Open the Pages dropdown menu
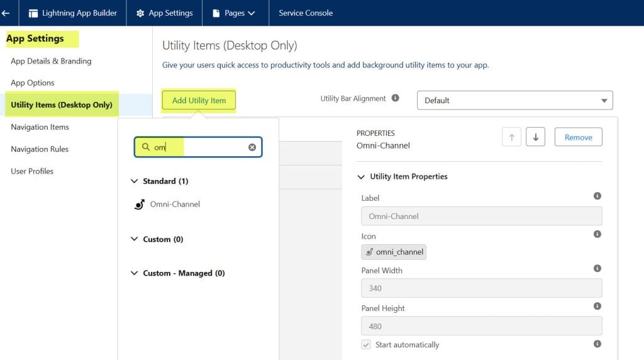The width and height of the screenshot is (644, 360). 235,13
